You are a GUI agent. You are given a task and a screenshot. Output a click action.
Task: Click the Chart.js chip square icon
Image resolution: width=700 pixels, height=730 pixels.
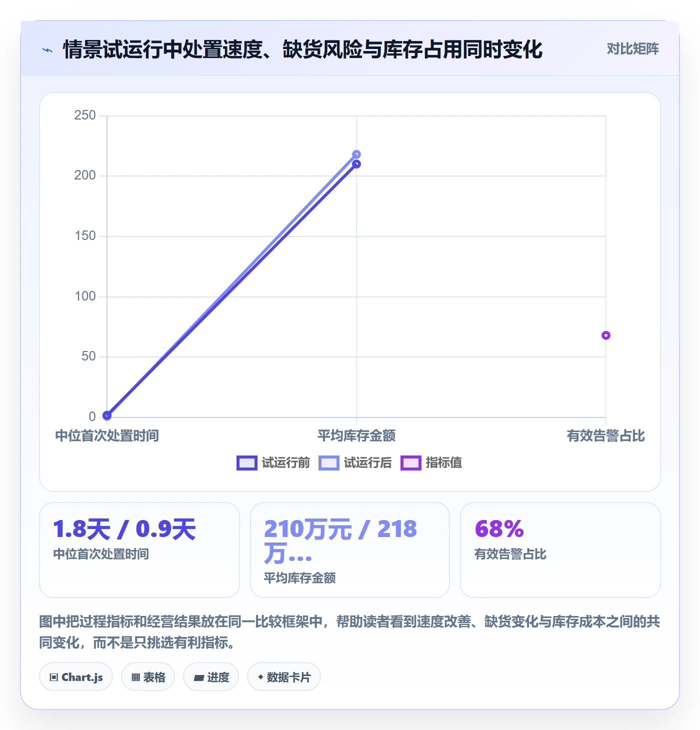54,677
